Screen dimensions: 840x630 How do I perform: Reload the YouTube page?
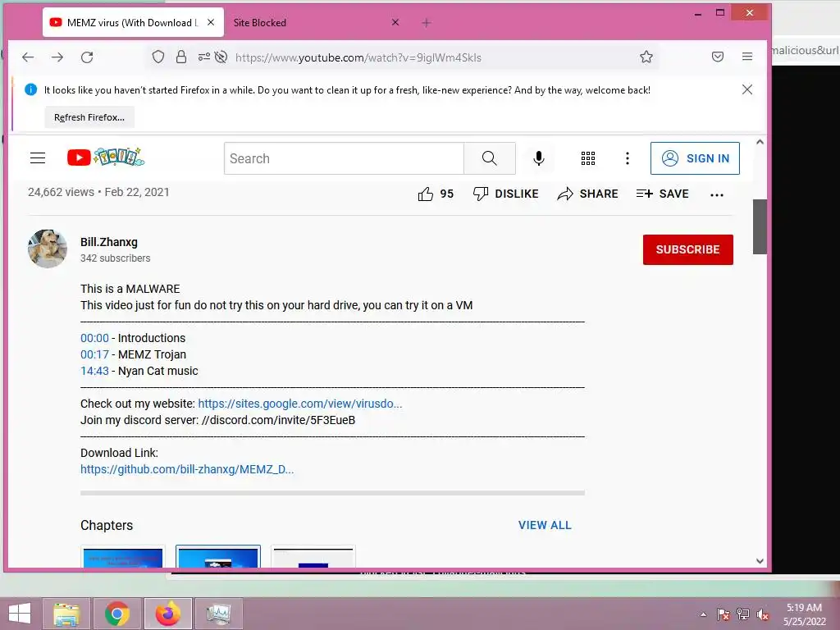point(87,57)
